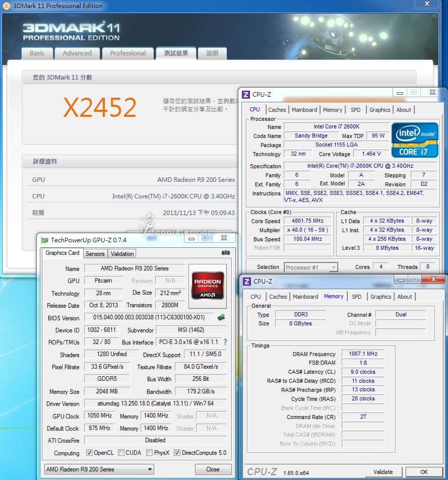Click the OK button in CPU-Z
This screenshot has height=480, width=448.
[x=424, y=472]
